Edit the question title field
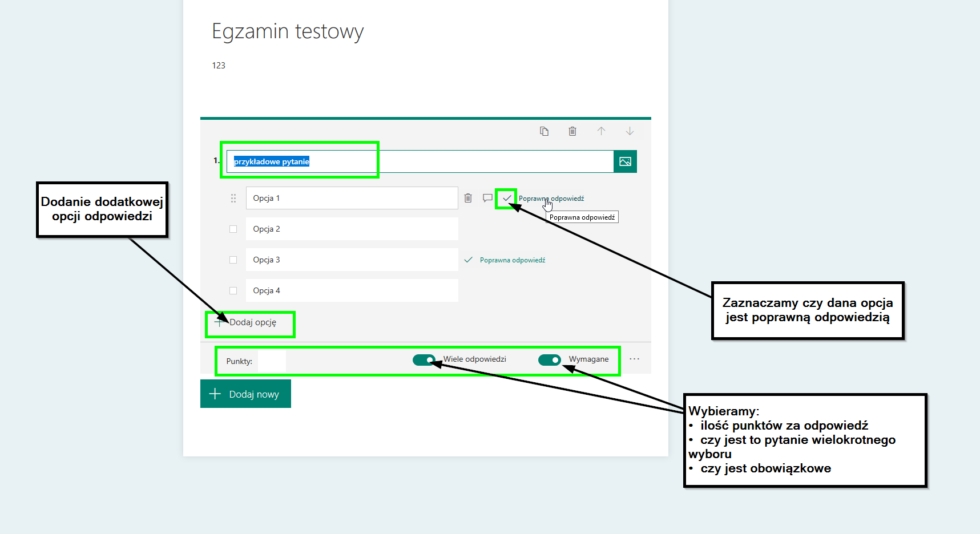980x534 pixels. (420, 161)
